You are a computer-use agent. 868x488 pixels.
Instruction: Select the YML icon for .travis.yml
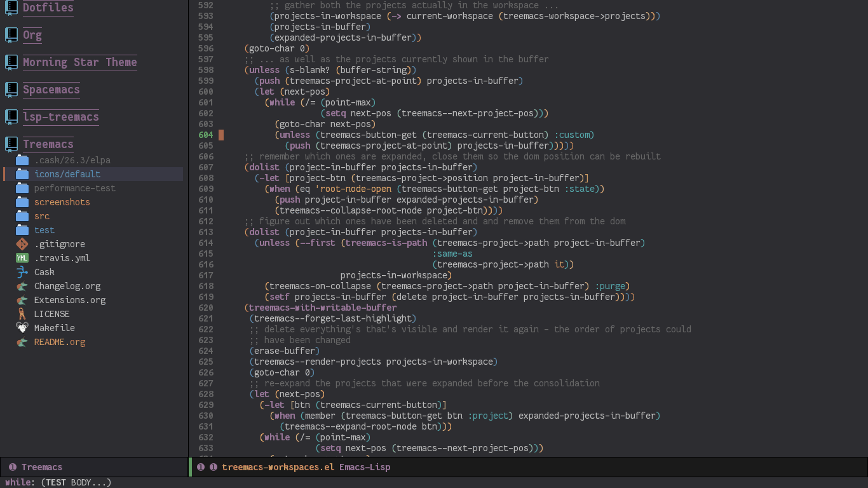(x=21, y=258)
